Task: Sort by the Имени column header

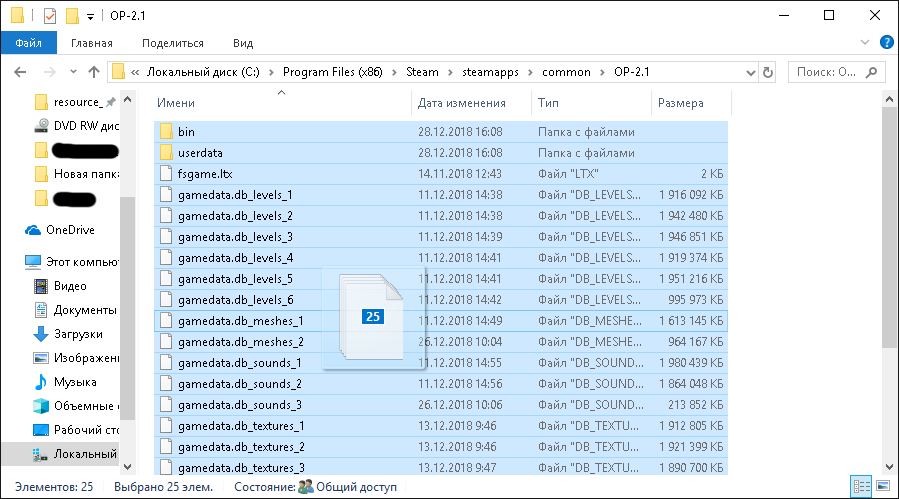Action: pyautogui.click(x=176, y=103)
